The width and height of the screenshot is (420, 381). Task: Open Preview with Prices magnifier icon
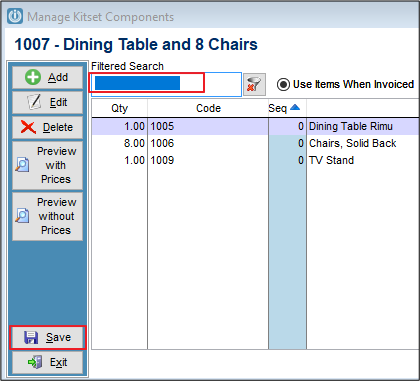[x=22, y=165]
